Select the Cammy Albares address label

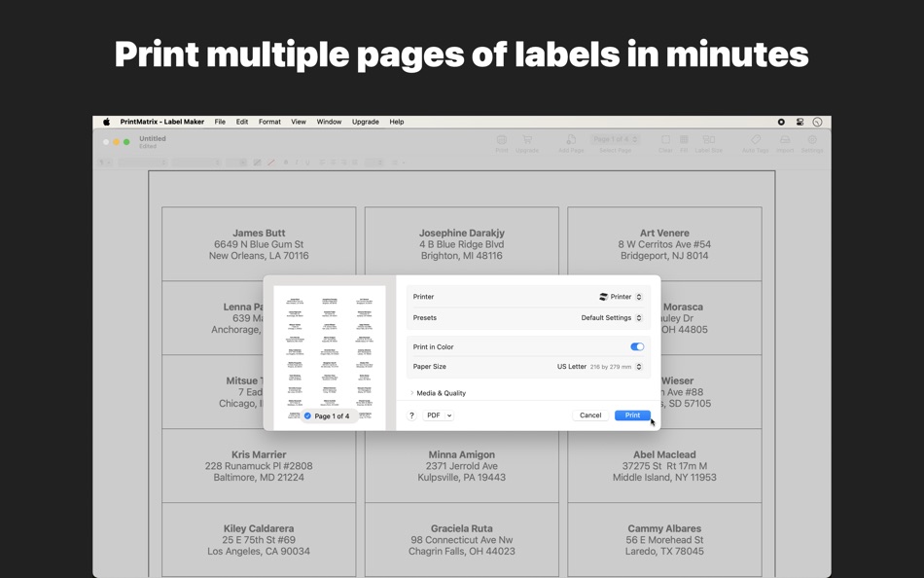pyautogui.click(x=664, y=540)
